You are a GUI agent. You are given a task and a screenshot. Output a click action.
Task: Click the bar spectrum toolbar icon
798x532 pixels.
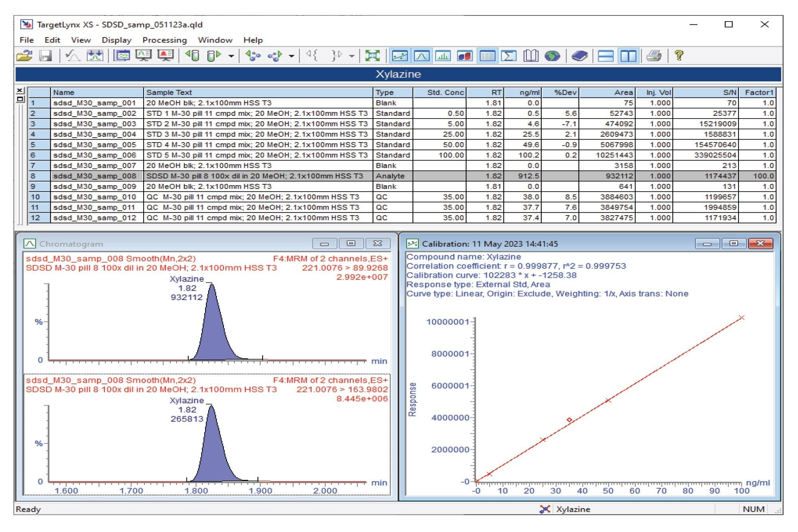pyautogui.click(x=443, y=56)
